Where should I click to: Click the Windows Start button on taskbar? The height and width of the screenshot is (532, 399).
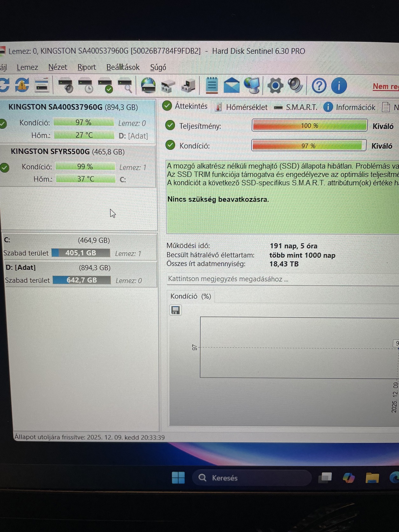178,478
